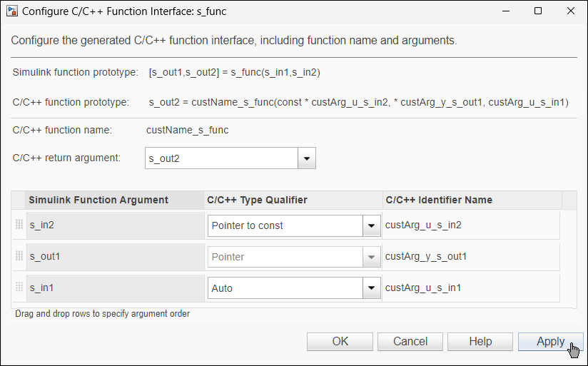Click the 'C/C++ Type Qualifier' column header
588x366 pixels.
(293, 200)
